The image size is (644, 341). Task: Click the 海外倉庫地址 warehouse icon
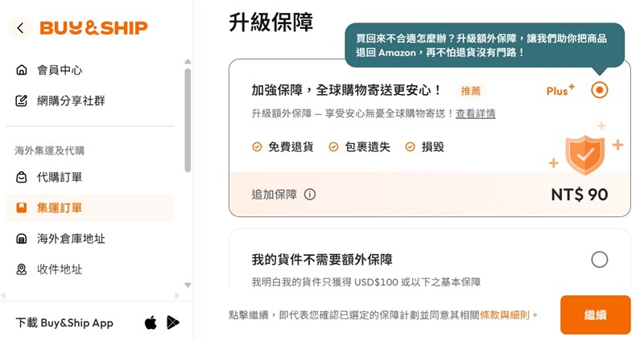tap(22, 239)
